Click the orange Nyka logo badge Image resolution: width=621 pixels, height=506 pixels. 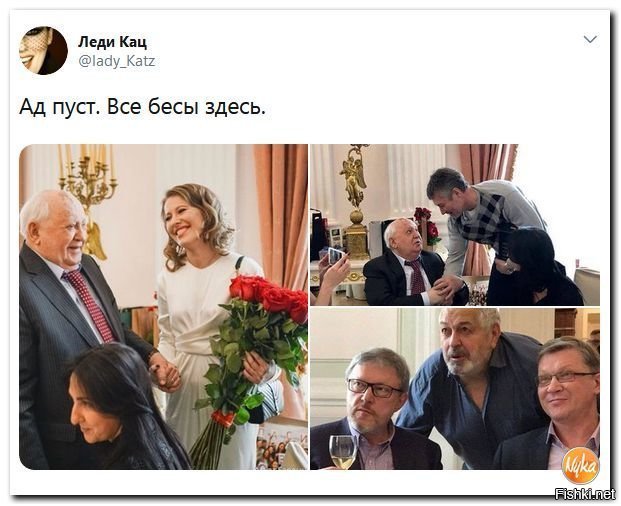(x=581, y=465)
